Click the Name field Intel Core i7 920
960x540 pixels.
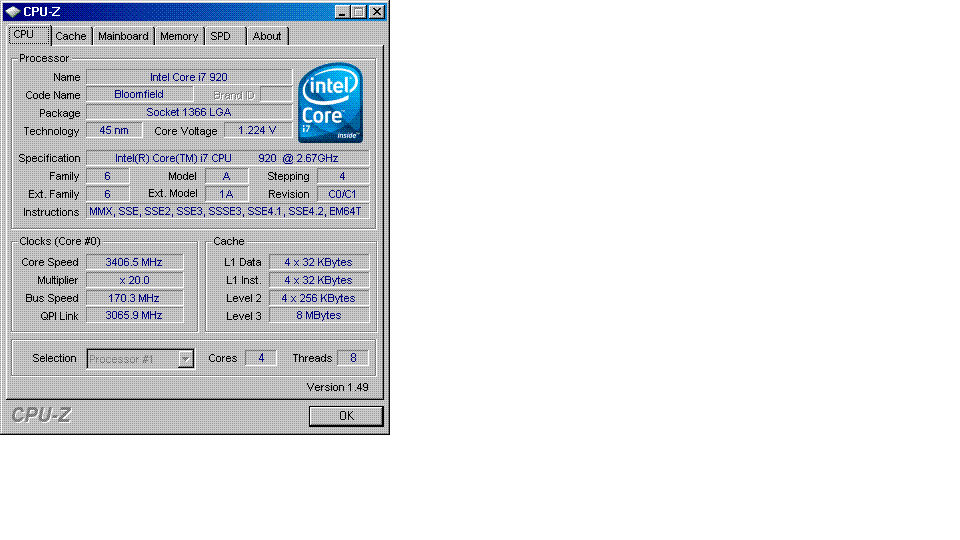click(x=189, y=77)
